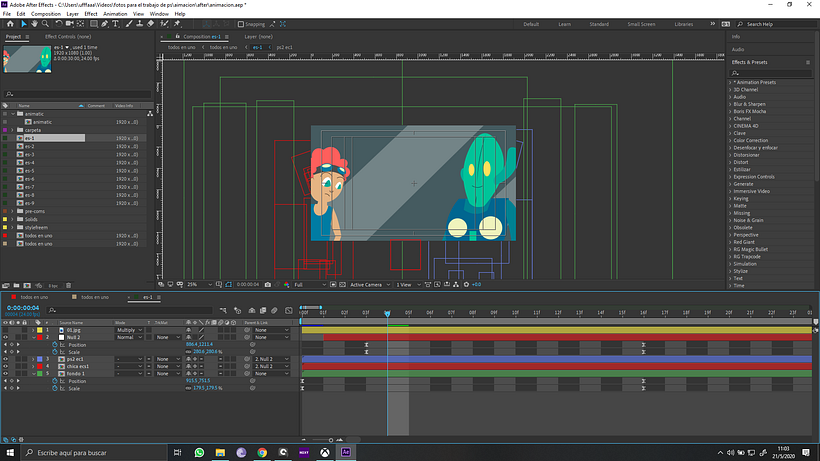Toggle fondo 1 Scale stopwatch
This screenshot has width=820, height=461.
pos(54,388)
